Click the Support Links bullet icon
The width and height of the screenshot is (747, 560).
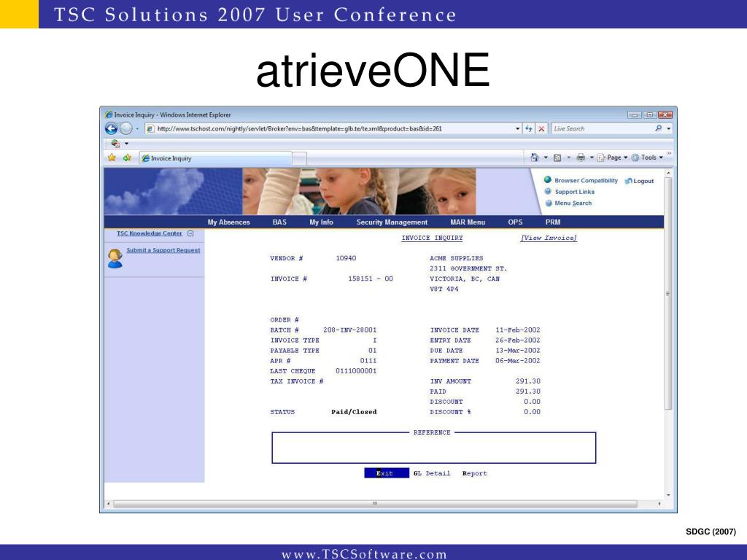pos(549,192)
